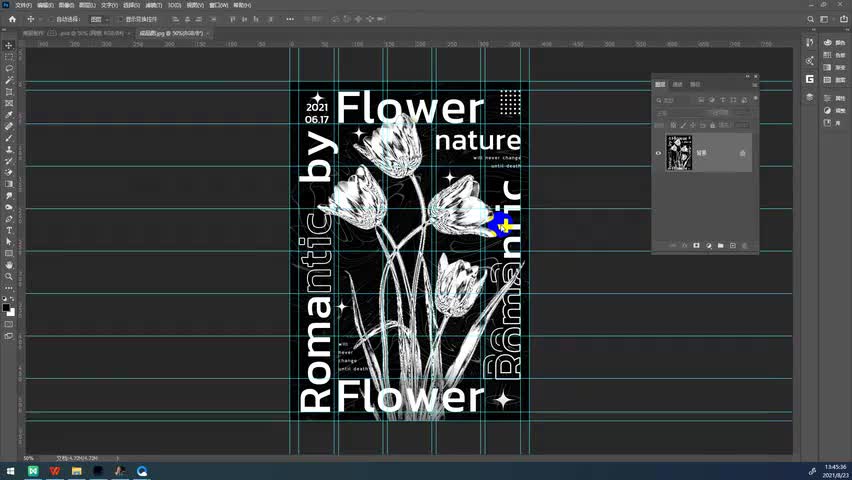Select the Pen tool
The image size is (852, 480).
coord(9,219)
